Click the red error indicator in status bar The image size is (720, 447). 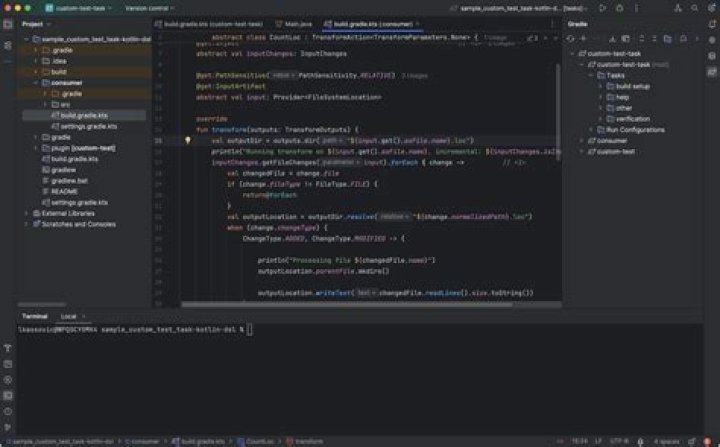707,441
